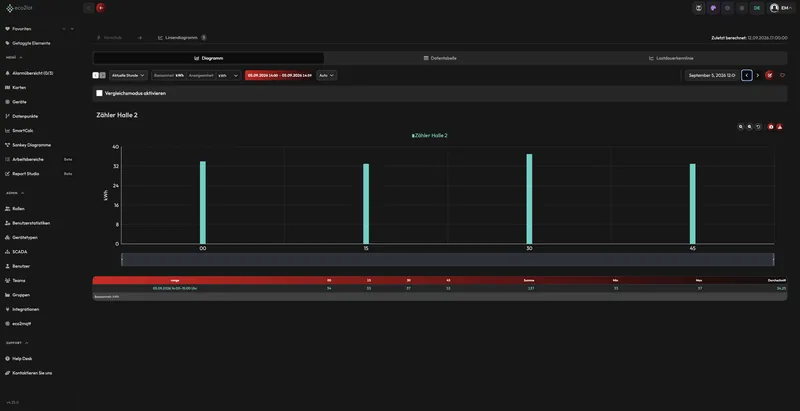
Task: Select the grayed Vorschub breadcrumb tab
Action: 109,38
